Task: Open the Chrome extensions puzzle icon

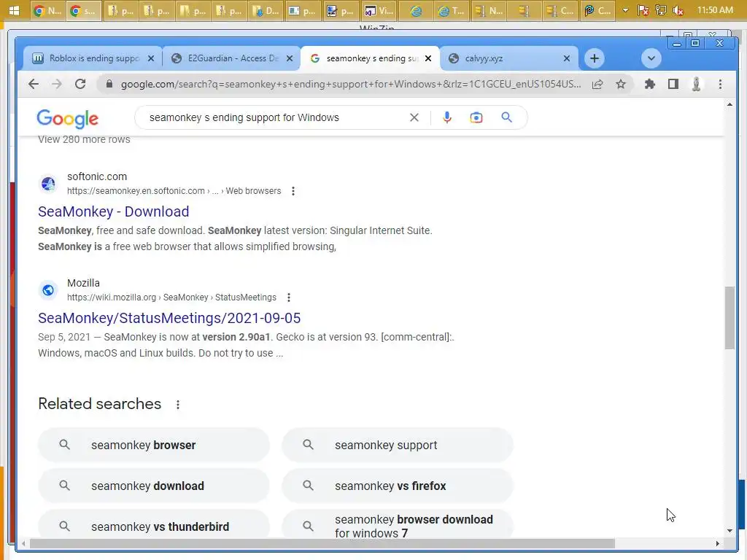Action: pos(649,85)
